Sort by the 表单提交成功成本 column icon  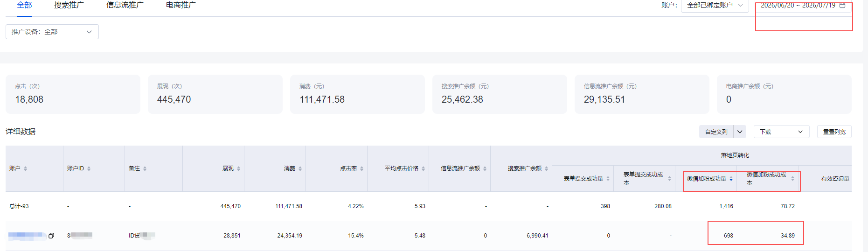pyautogui.click(x=669, y=179)
